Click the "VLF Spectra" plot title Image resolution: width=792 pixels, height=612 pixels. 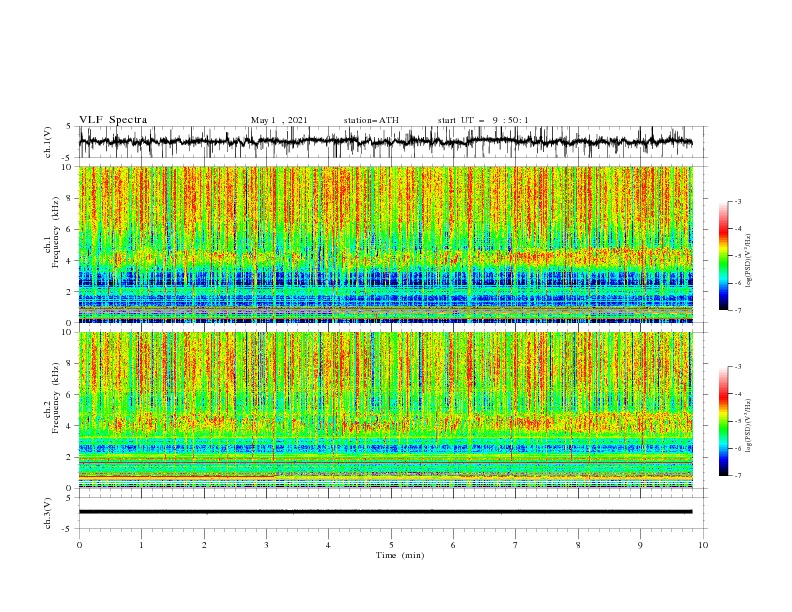tap(113, 120)
